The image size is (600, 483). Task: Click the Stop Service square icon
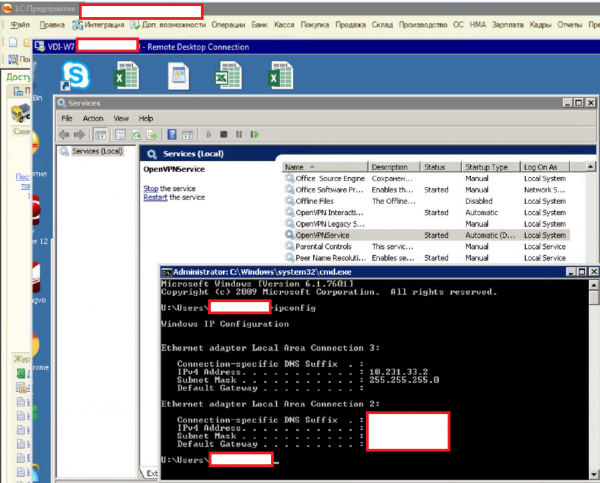coord(224,134)
